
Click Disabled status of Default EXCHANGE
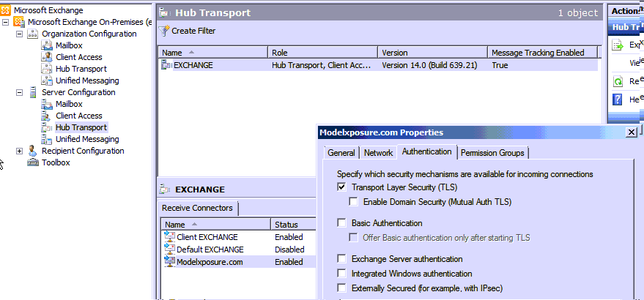point(289,250)
